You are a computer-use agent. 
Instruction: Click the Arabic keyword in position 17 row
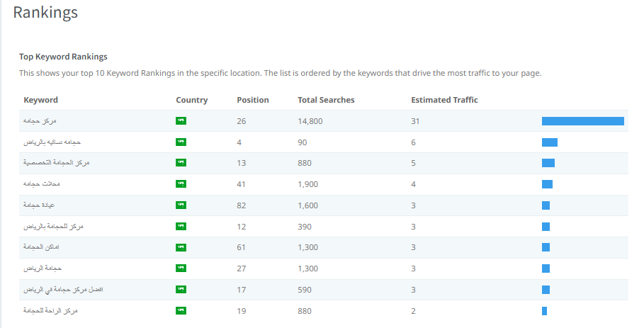click(63, 290)
